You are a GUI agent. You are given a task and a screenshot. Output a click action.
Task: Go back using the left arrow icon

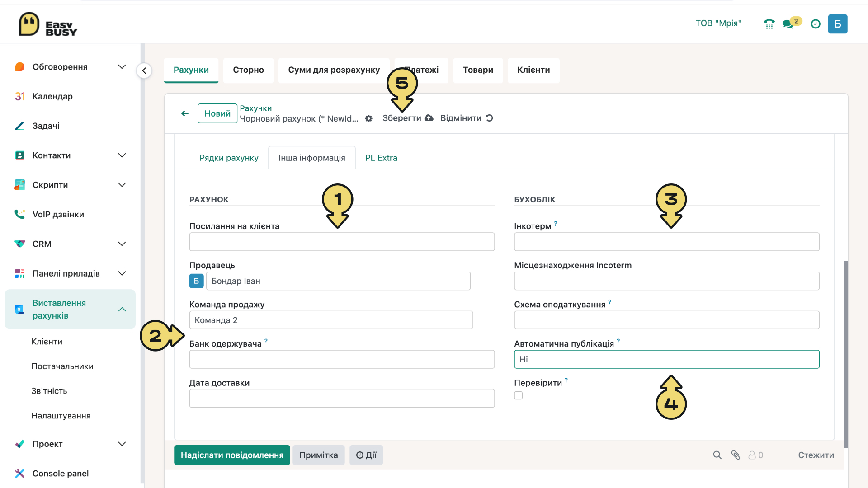[185, 113]
